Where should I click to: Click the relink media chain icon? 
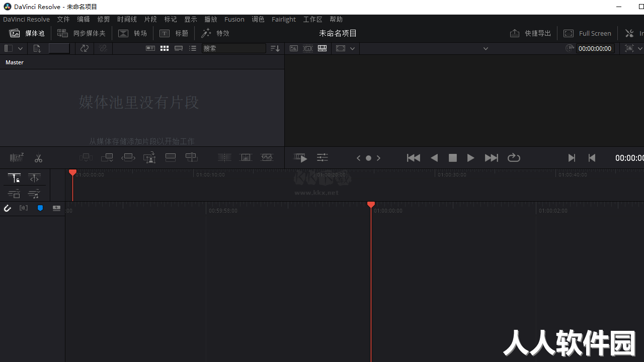(x=103, y=48)
